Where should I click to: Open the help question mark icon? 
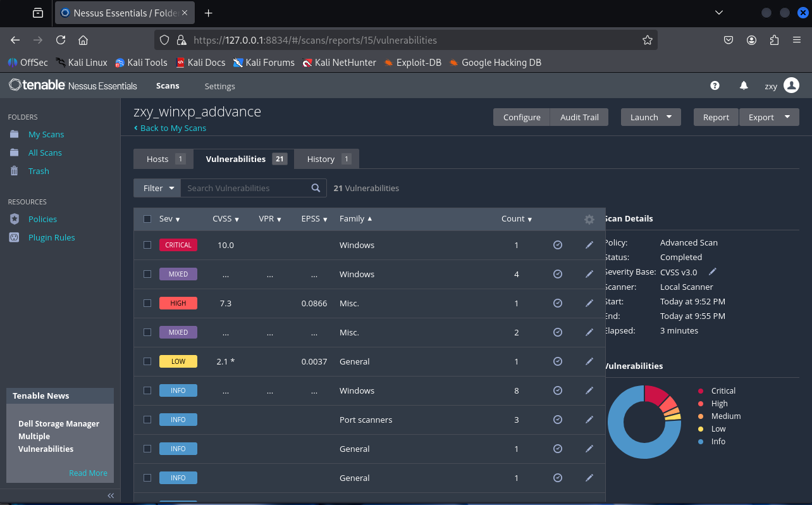[715, 85]
